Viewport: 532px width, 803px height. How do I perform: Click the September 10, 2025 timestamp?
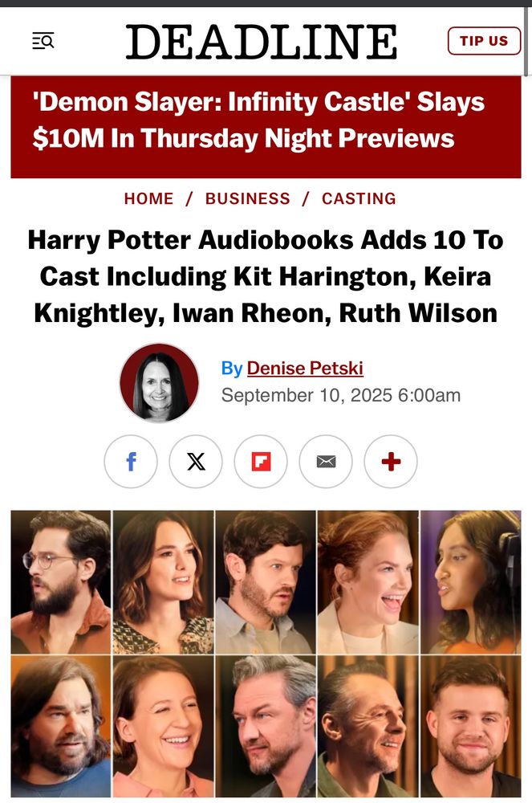pos(341,395)
